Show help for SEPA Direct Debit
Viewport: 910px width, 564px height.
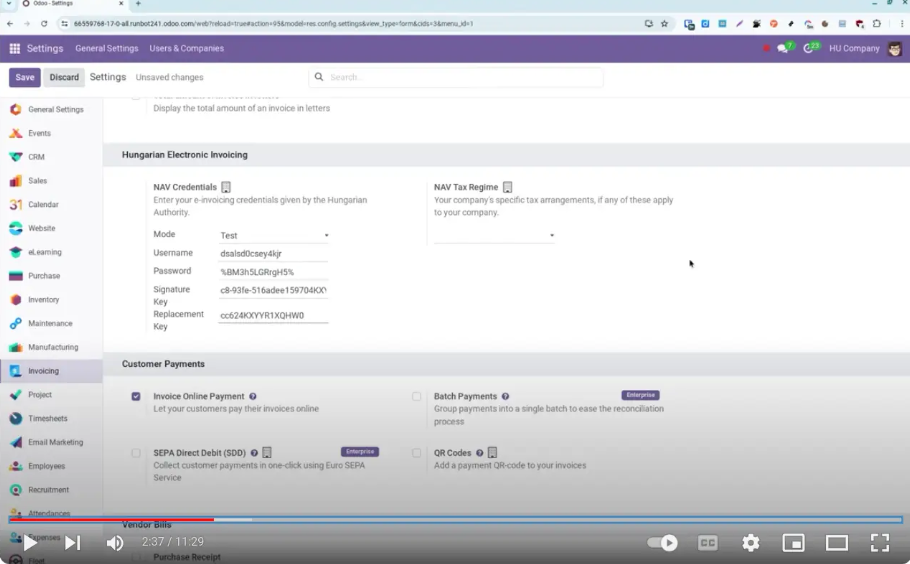pos(254,453)
